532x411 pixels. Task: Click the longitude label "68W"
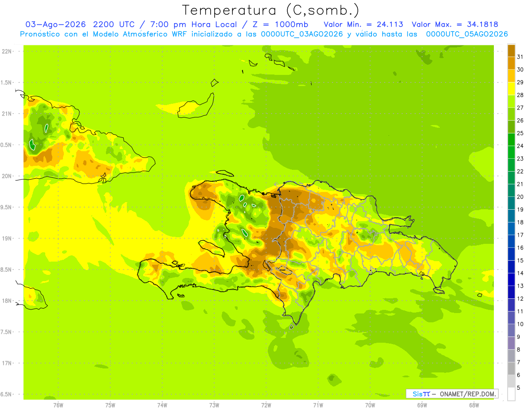coord(474,405)
